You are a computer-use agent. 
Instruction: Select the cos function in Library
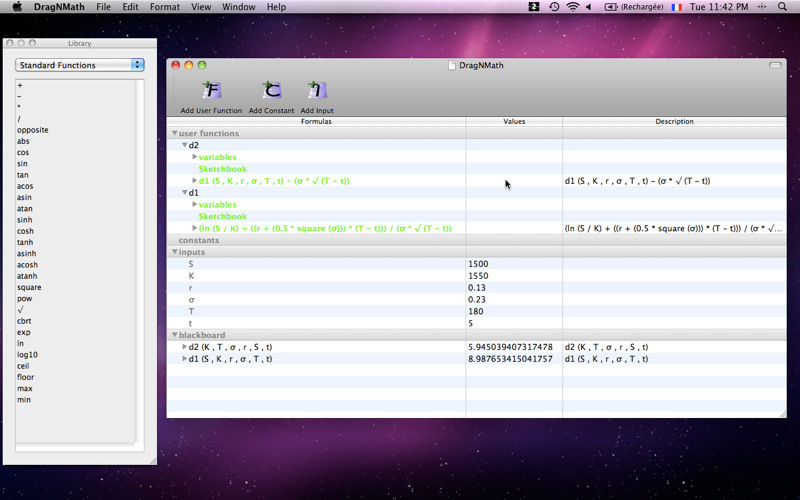23,153
